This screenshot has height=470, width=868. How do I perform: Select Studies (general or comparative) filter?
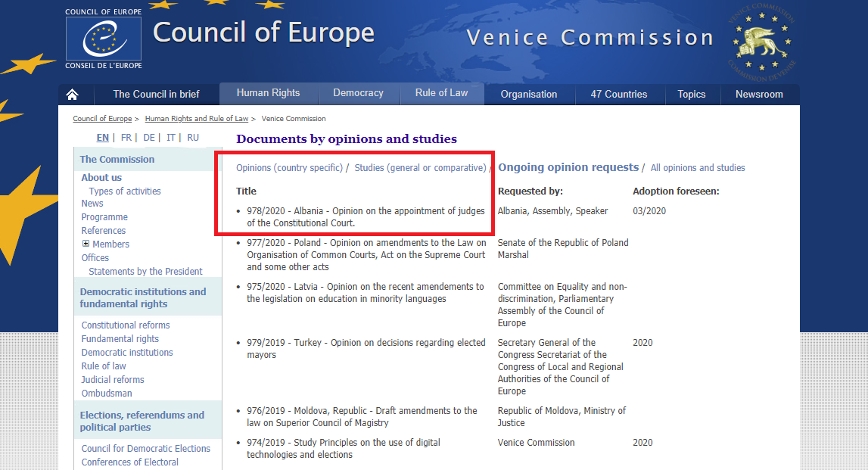click(x=421, y=168)
